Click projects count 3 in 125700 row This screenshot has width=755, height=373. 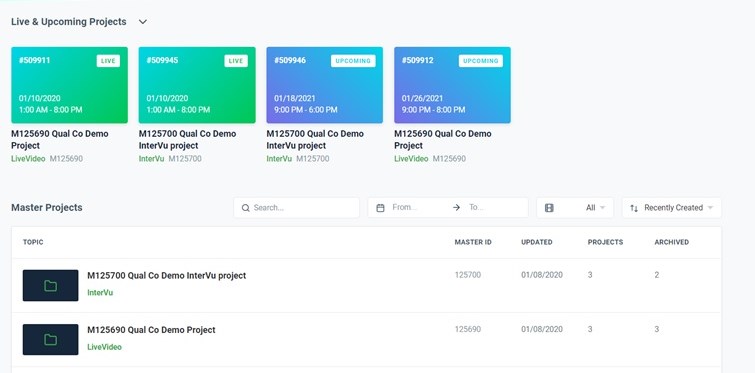click(x=590, y=275)
